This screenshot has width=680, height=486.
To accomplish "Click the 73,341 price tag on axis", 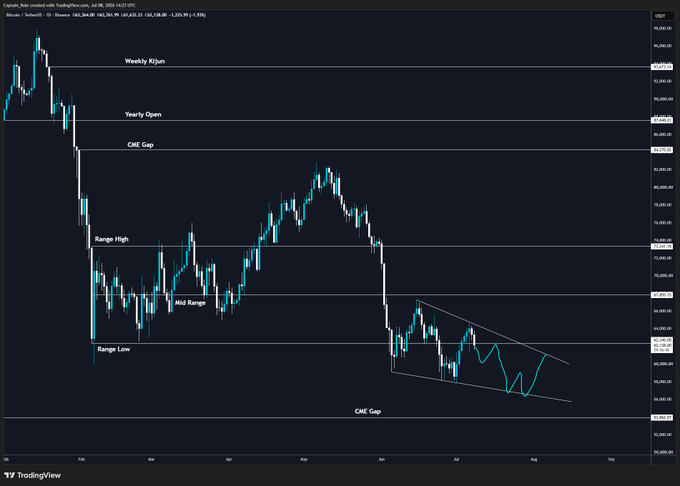I will click(662, 246).
